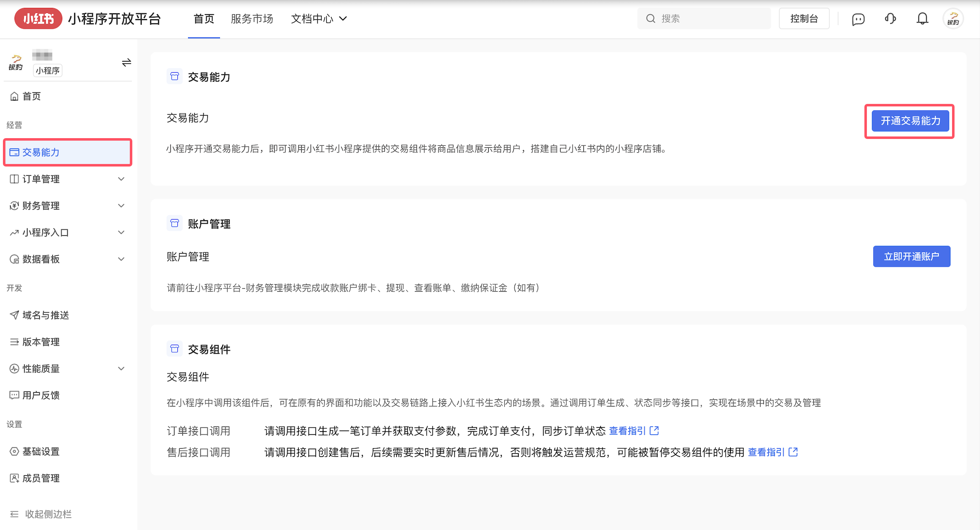Select the 交易能力 sidebar icon
This screenshot has height=530, width=980.
15,152
